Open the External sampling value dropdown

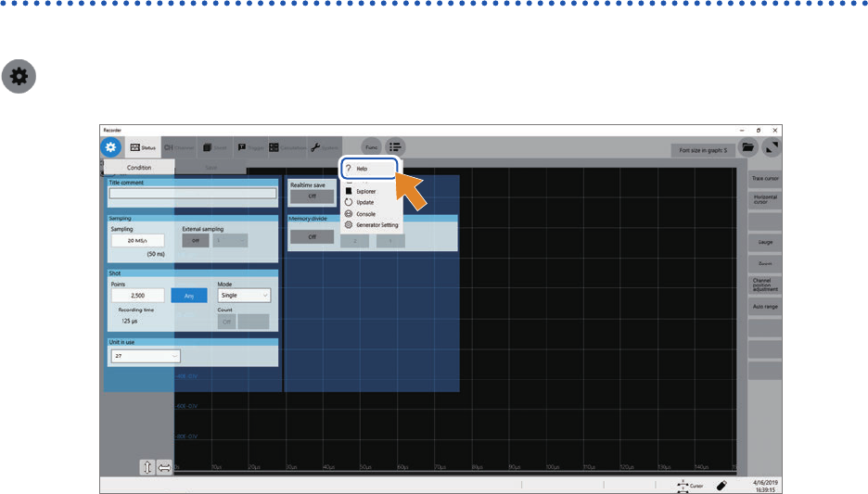coord(230,241)
